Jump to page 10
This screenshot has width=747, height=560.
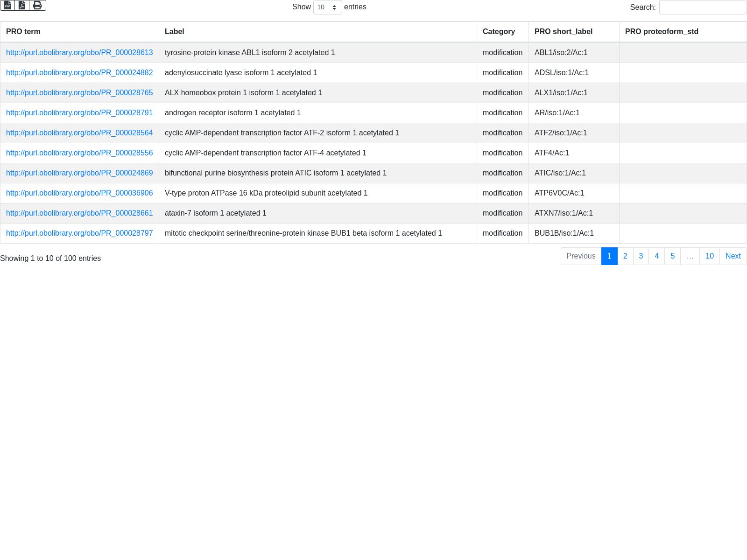click(x=709, y=256)
